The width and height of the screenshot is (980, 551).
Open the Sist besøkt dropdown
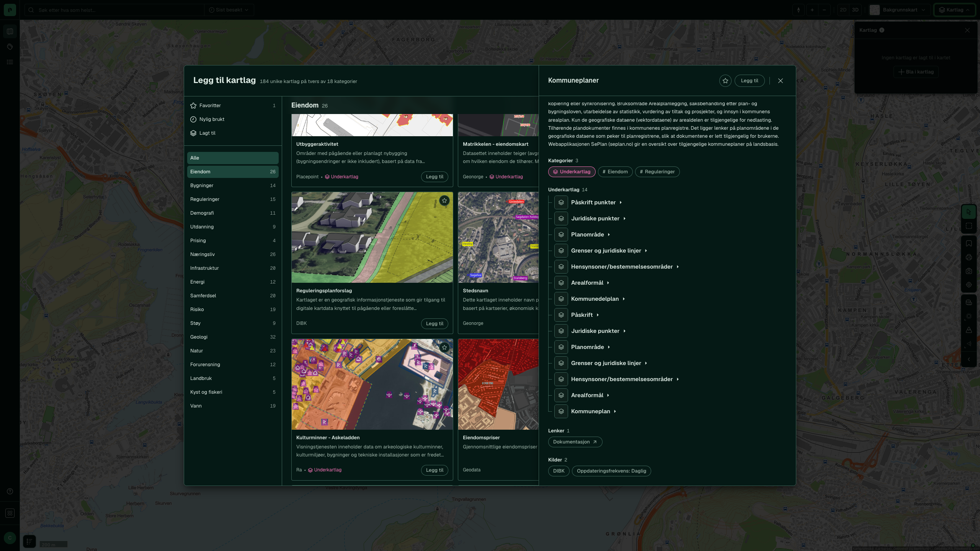[x=229, y=10]
